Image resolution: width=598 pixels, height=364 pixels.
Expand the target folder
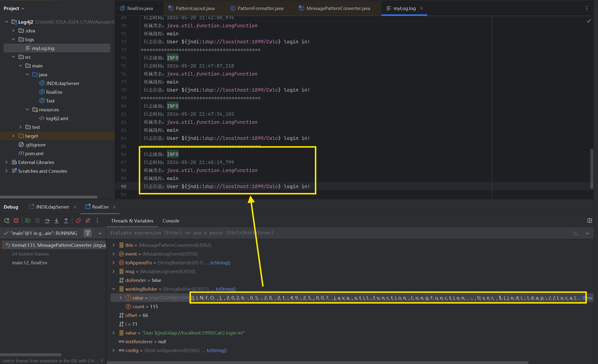(x=13, y=136)
